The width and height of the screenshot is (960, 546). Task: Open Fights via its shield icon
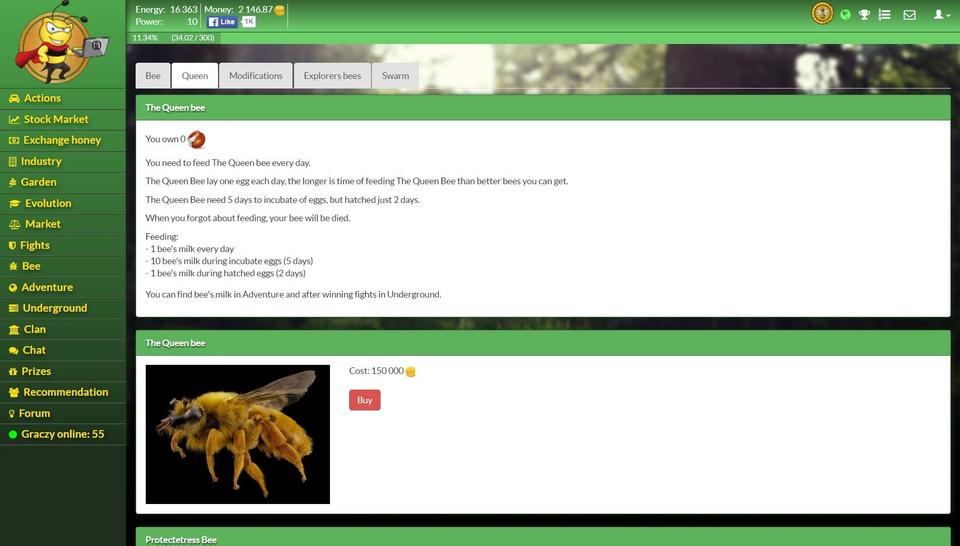(12, 245)
